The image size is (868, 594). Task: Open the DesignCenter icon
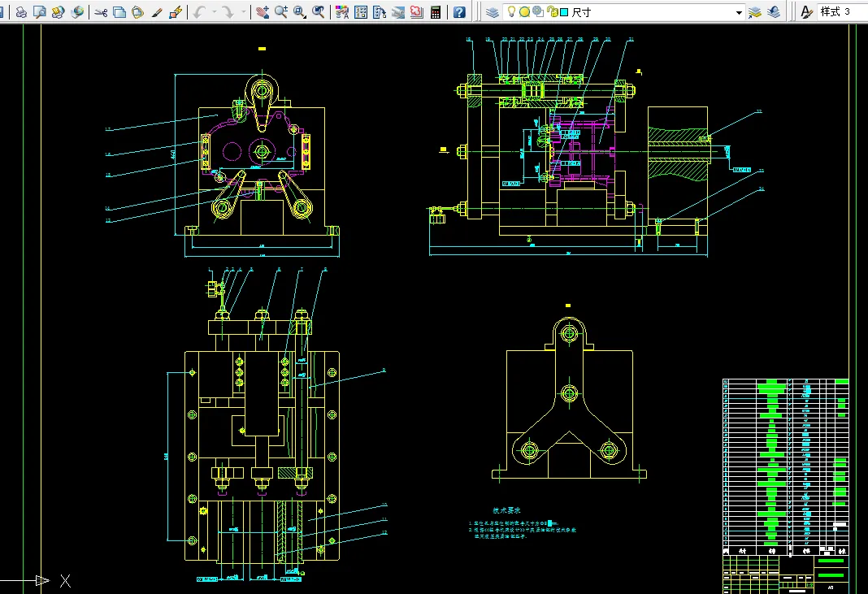[361, 11]
